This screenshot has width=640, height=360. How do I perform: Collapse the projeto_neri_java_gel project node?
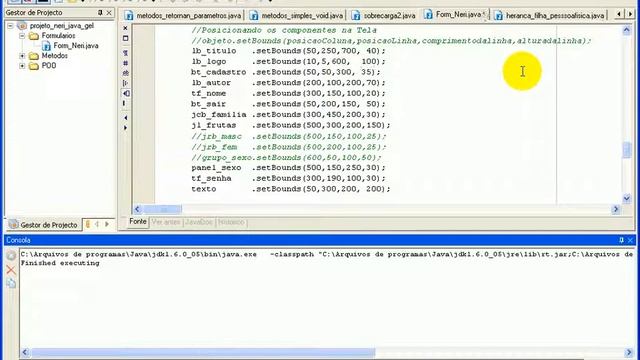(x=11, y=26)
